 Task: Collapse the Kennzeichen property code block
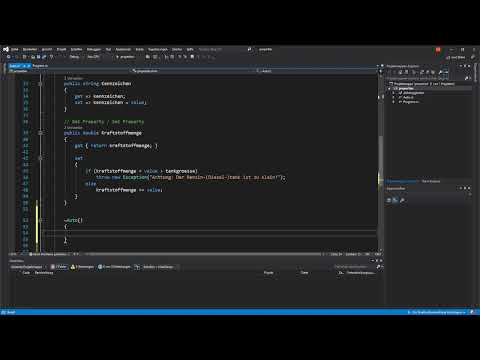[x=40, y=84]
